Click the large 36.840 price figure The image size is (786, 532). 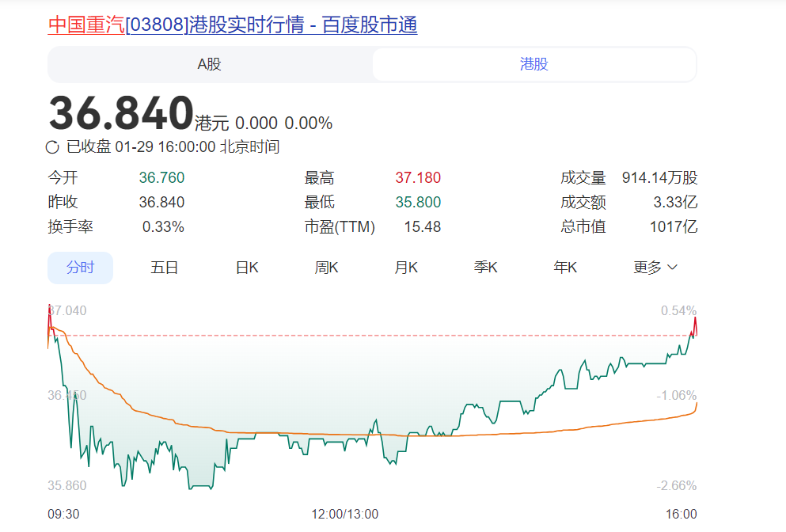tap(121, 113)
